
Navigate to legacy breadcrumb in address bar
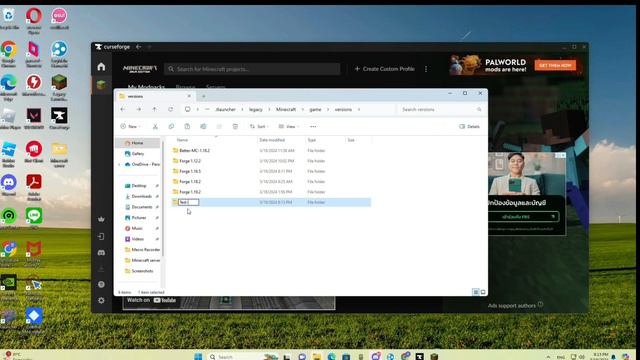pos(256,109)
